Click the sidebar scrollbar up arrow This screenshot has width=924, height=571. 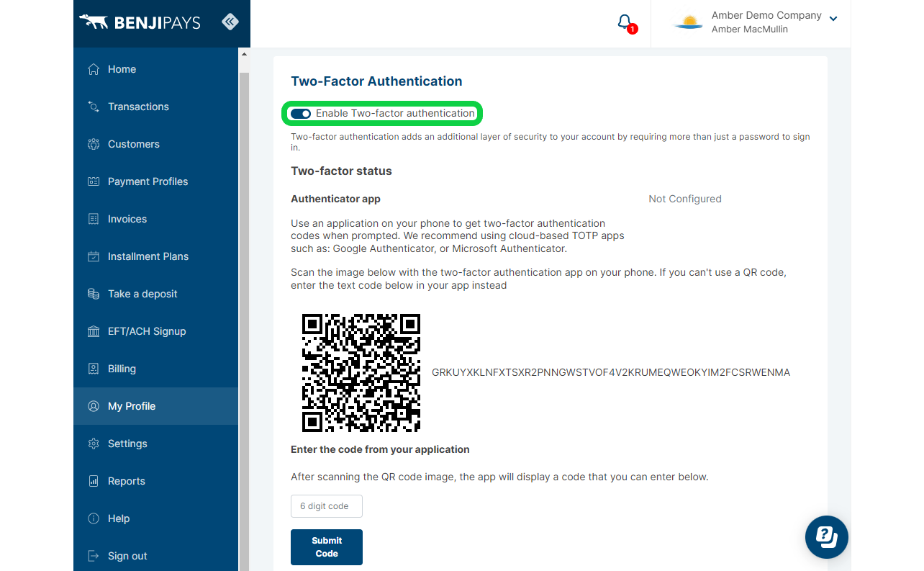[243, 54]
